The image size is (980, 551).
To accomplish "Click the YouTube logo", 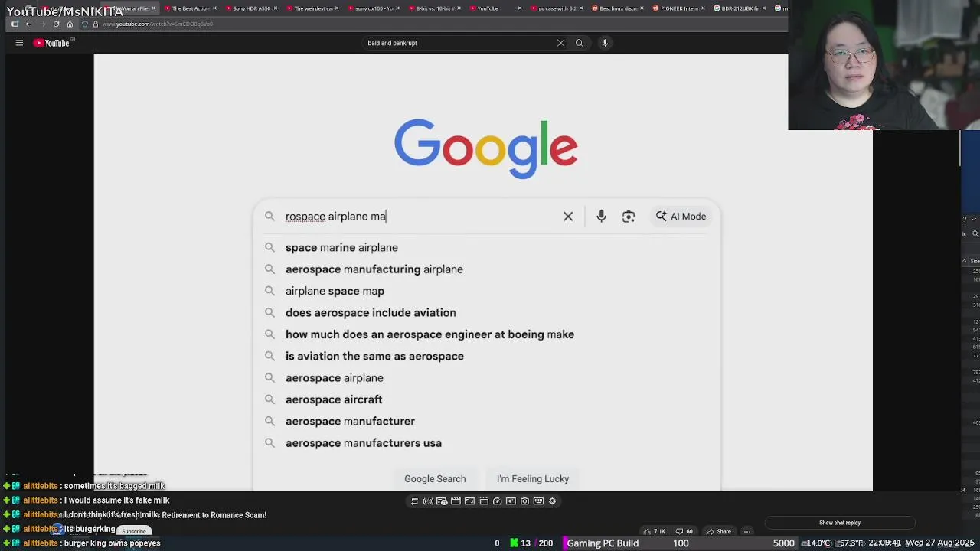I will click(x=51, y=43).
